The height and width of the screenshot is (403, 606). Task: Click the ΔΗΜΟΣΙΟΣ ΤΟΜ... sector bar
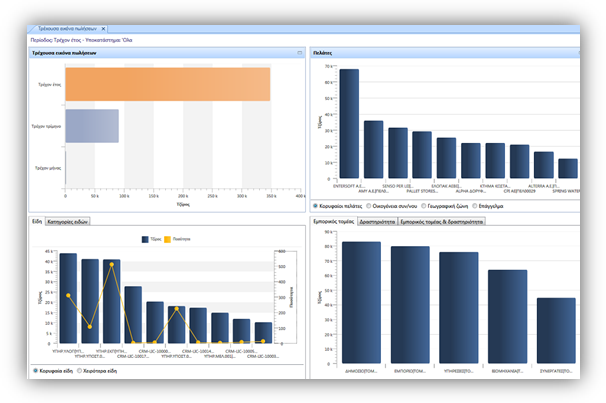tap(361, 303)
